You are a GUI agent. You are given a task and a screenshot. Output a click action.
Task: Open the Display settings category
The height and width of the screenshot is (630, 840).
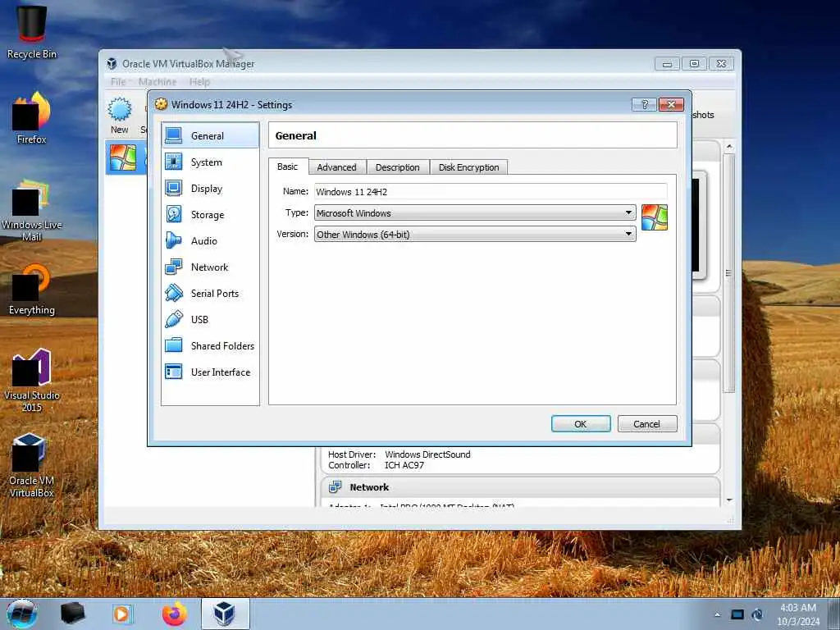coord(210,188)
